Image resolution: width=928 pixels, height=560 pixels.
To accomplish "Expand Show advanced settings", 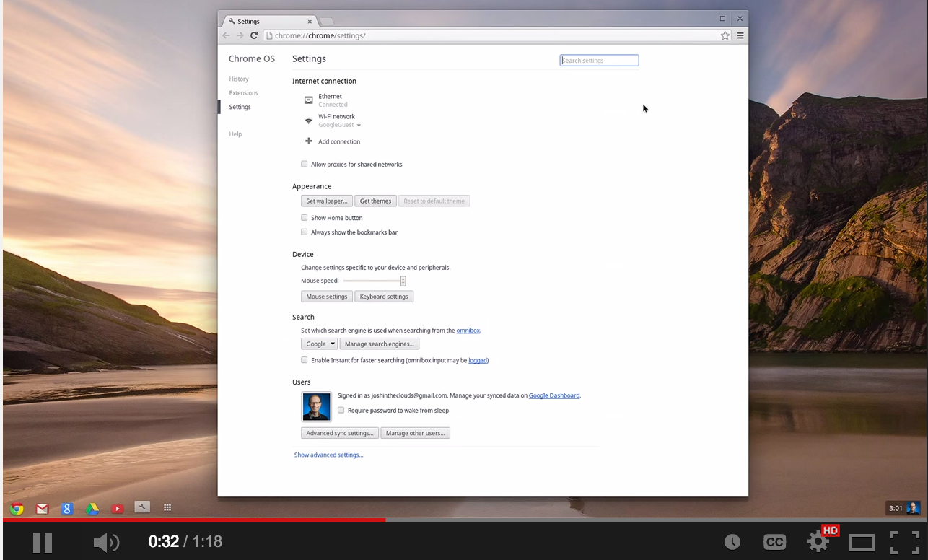I will [x=328, y=455].
